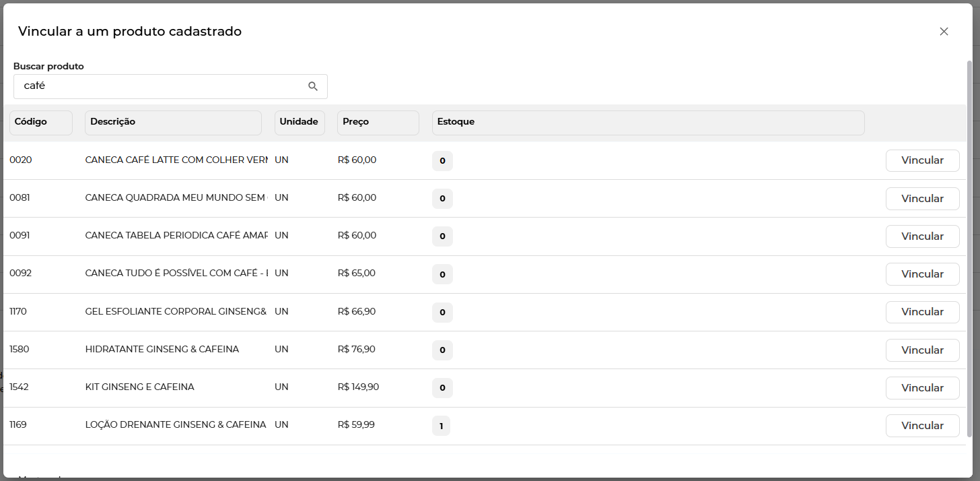
Task: Link Caneca Tabela Periodica Café product
Action: [x=922, y=236]
